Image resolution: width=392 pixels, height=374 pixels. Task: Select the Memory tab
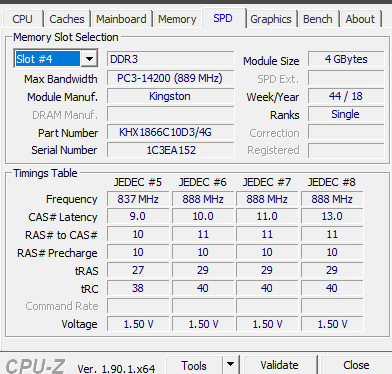(x=177, y=19)
